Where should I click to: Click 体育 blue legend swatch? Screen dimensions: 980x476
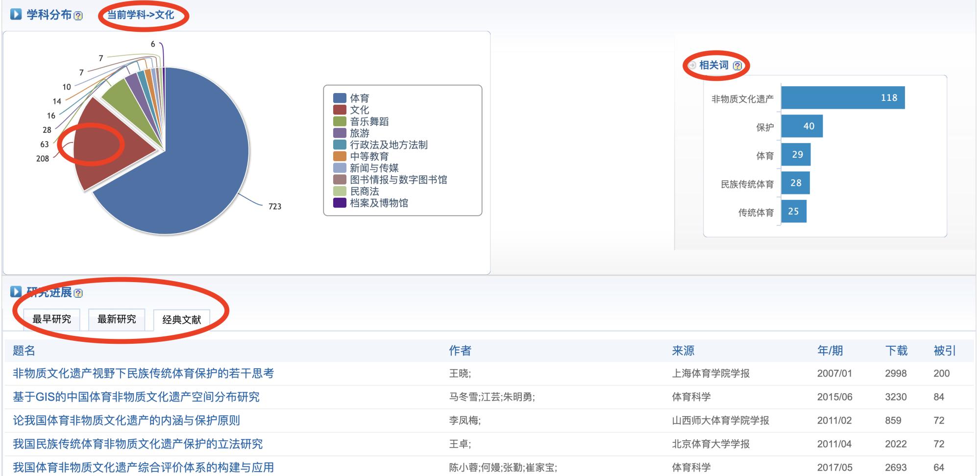(x=340, y=98)
